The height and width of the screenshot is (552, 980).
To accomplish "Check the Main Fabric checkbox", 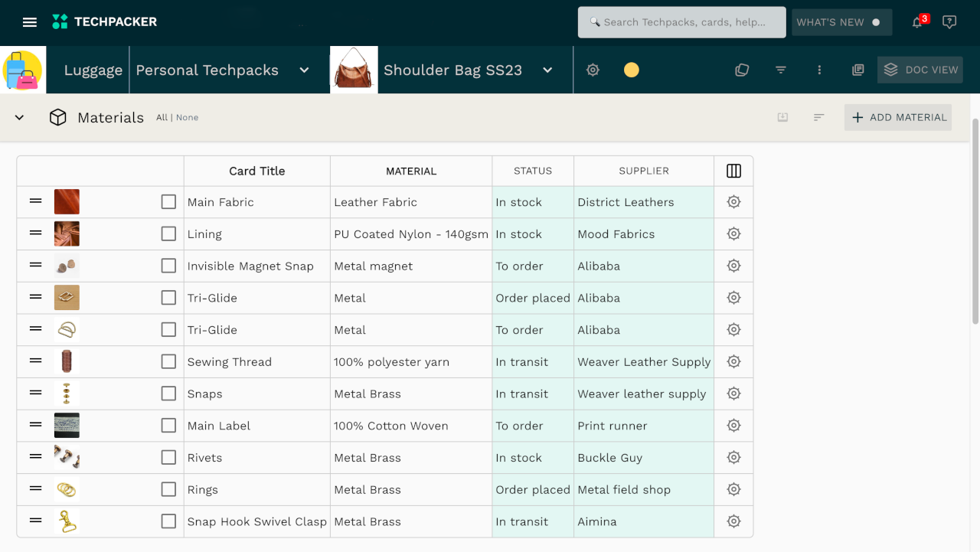I will tap(168, 202).
